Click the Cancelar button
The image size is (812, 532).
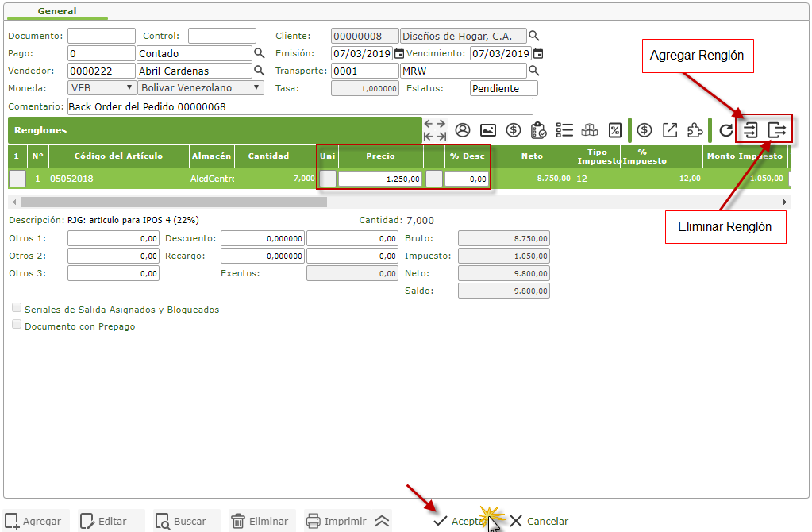[539, 522]
